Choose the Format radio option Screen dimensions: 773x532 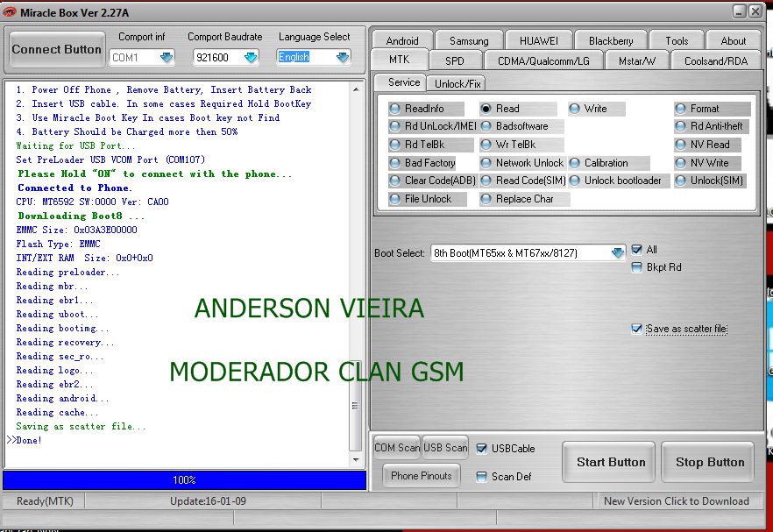pos(713,109)
